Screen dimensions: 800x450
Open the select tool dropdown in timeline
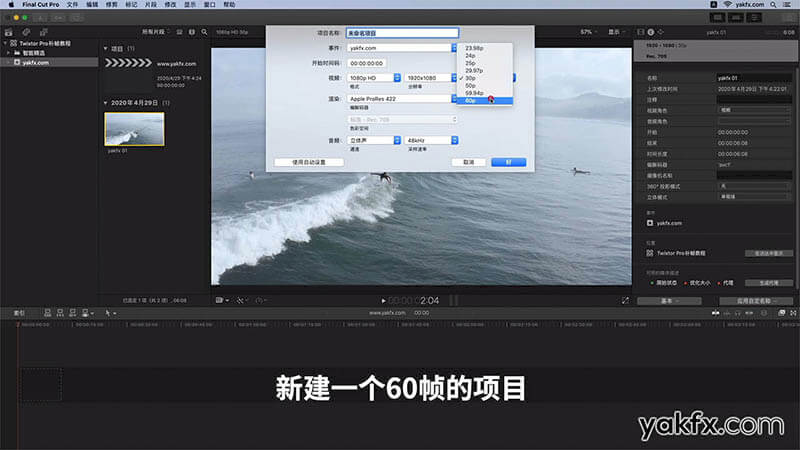[110, 313]
